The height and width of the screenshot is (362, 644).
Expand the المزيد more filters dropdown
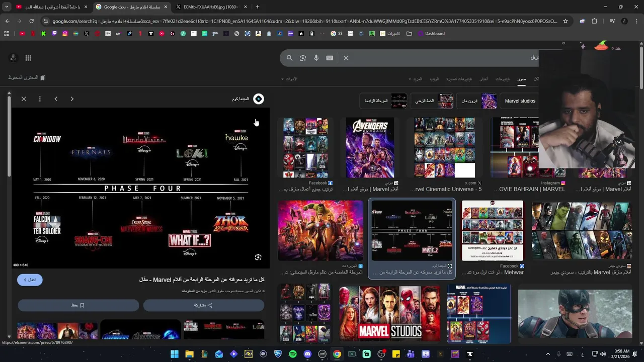pyautogui.click(x=416, y=79)
